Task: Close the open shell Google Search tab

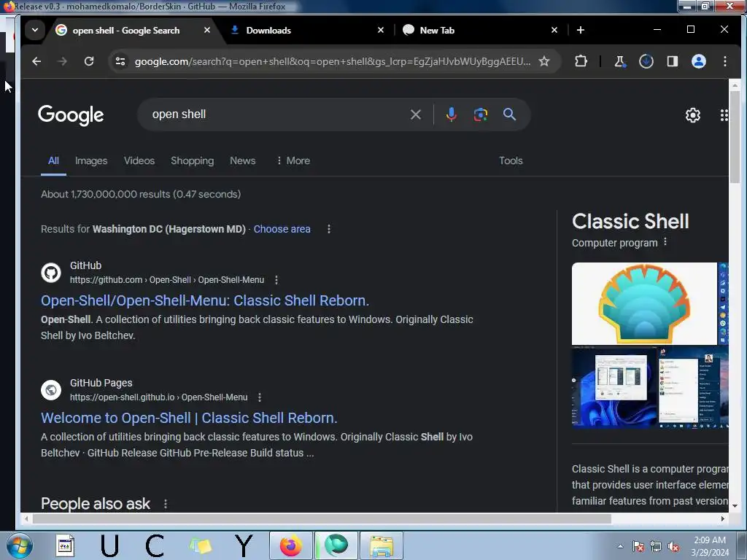Action: pyautogui.click(x=206, y=30)
